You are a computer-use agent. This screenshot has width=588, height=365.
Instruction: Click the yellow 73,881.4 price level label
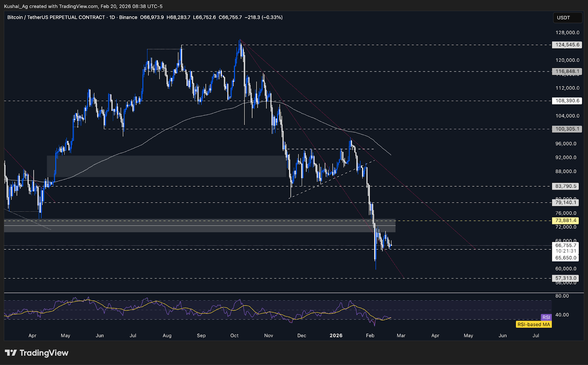click(564, 221)
